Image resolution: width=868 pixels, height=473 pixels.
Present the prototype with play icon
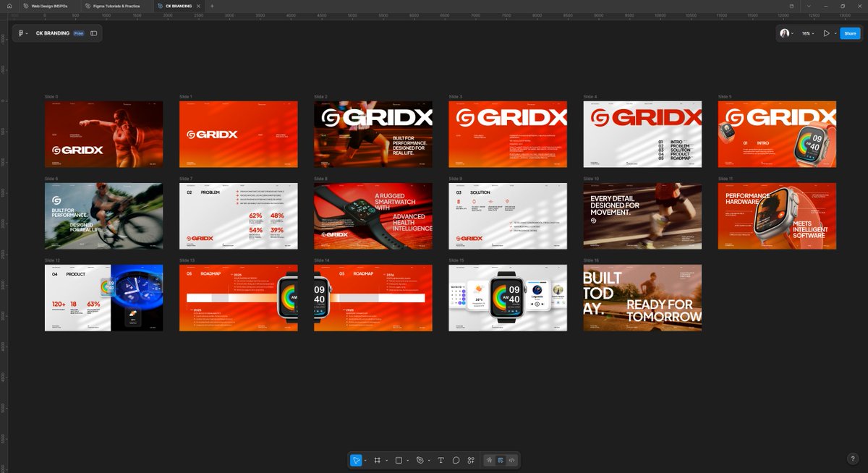pyautogui.click(x=826, y=33)
